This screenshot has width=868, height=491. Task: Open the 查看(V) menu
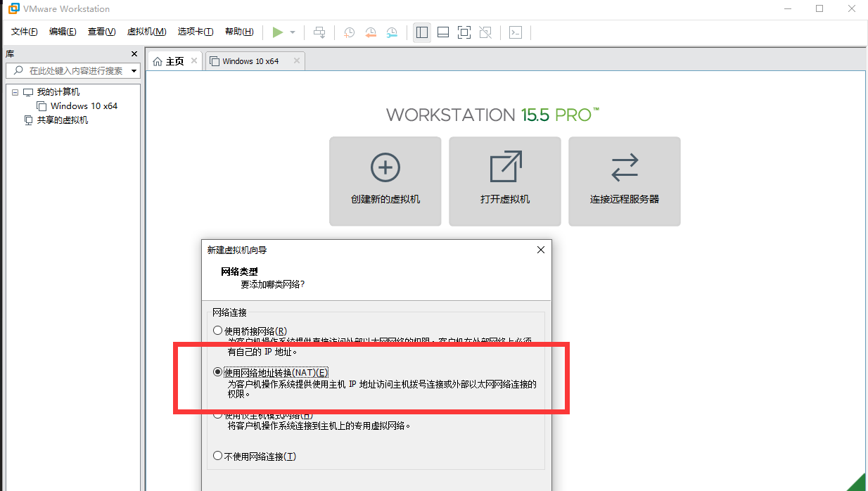(x=101, y=32)
